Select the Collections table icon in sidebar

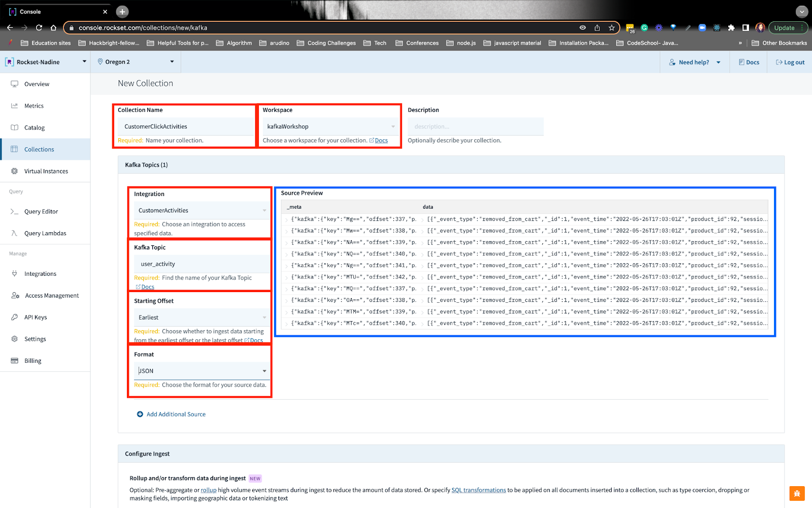pyautogui.click(x=14, y=149)
